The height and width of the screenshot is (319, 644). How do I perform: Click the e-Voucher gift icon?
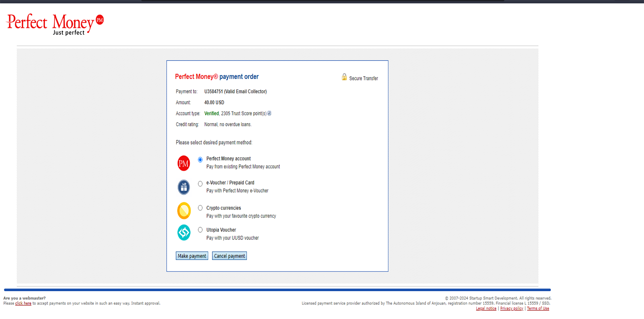184,187
